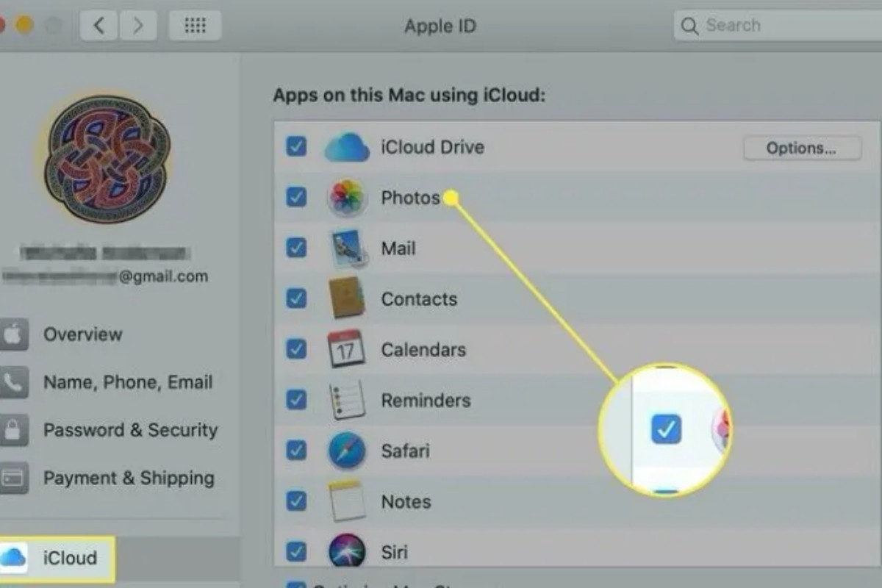Screen dimensions: 882x588
Task: Disable the Contacts checkbox
Action: tap(296, 298)
